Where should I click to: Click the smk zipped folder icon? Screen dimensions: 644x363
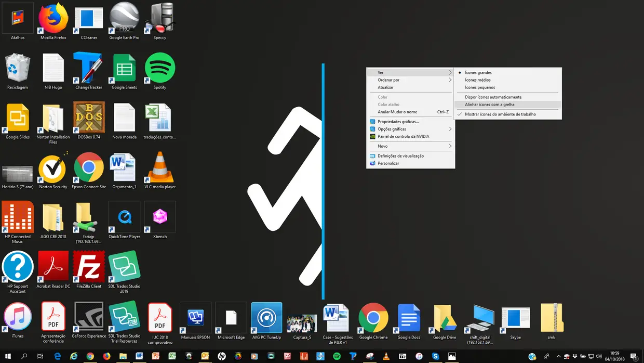pyautogui.click(x=551, y=321)
